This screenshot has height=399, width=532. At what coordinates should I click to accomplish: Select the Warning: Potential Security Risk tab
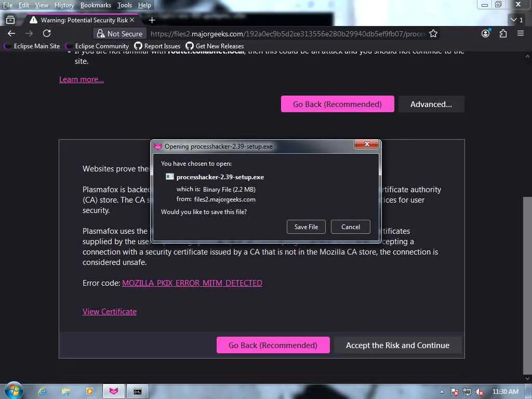click(82, 20)
